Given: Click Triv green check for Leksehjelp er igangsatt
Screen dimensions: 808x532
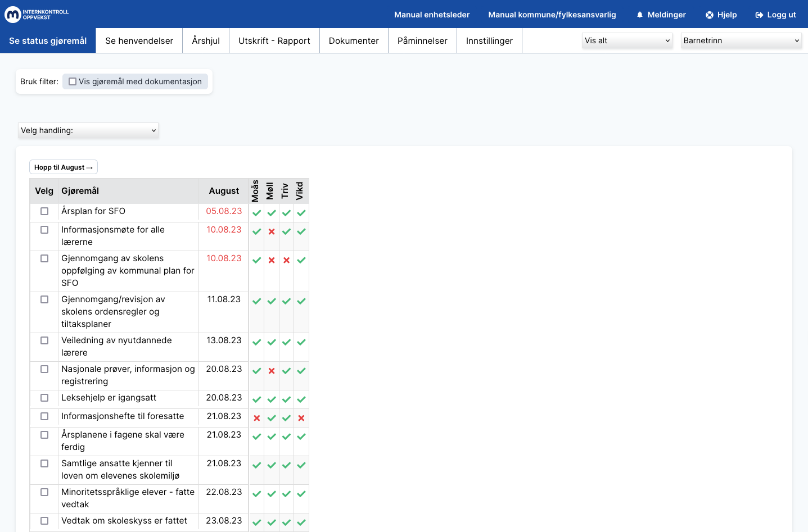Looking at the screenshot, I should tap(287, 399).
